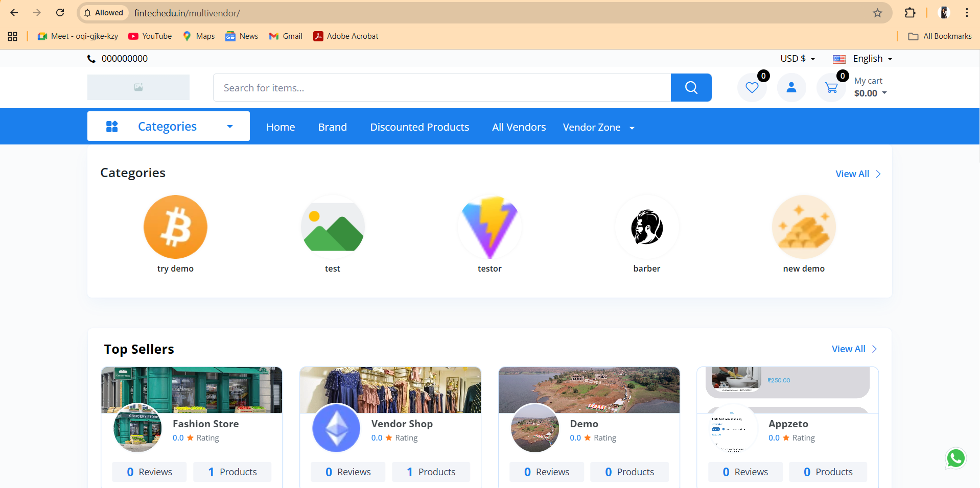Bookmark this page with star icon
This screenshot has height=488, width=980.
(x=877, y=13)
